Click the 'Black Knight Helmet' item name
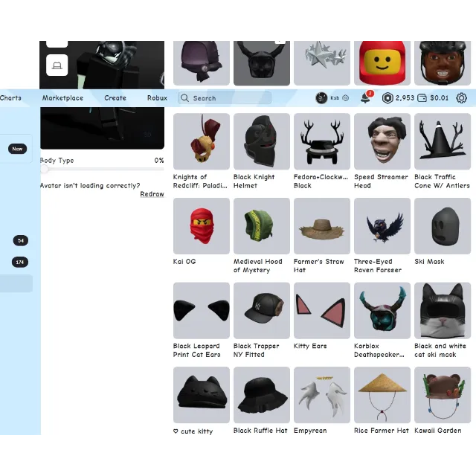This screenshot has height=476, width=476. tap(254, 181)
